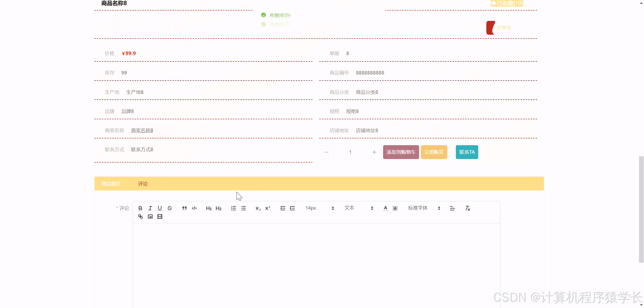Apply Heading 1 style
The width and height of the screenshot is (644, 308).
(x=209, y=208)
